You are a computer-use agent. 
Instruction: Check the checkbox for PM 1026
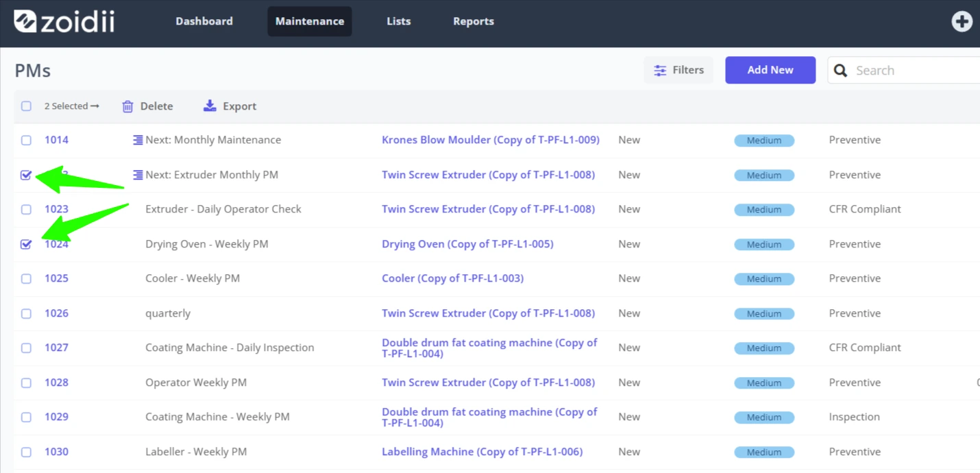coord(26,313)
